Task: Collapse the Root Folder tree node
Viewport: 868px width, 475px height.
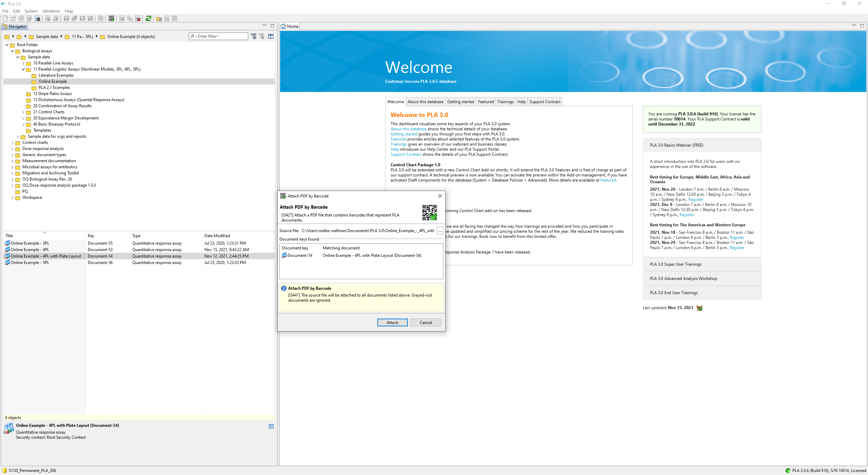Action: pyautogui.click(x=7, y=45)
